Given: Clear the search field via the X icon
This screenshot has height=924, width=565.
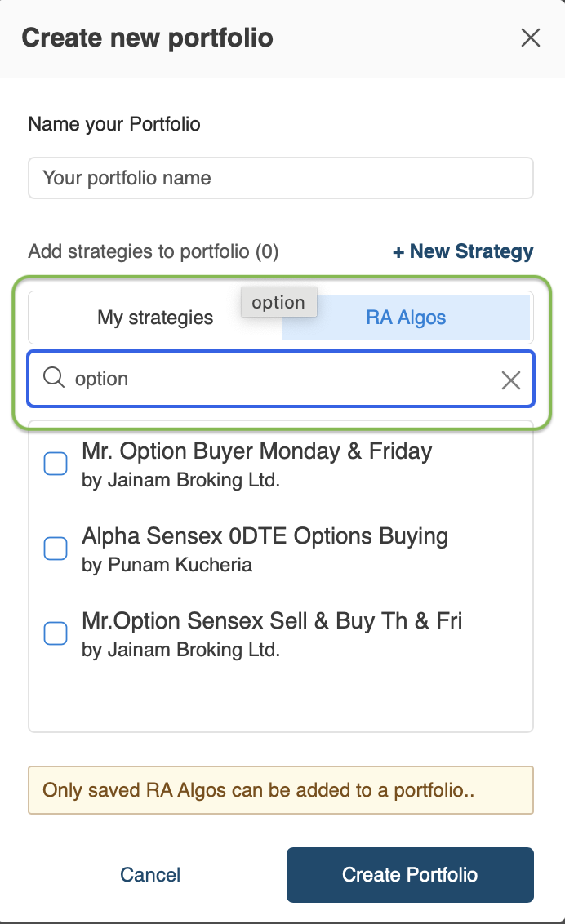Looking at the screenshot, I should pyautogui.click(x=511, y=380).
